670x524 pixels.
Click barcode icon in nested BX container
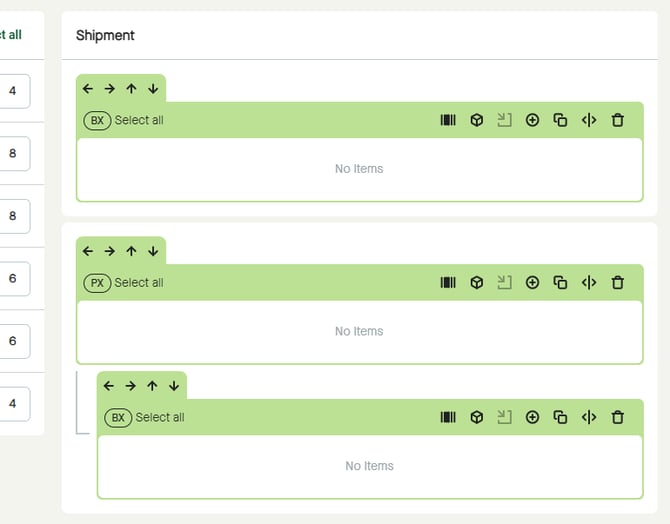pyautogui.click(x=448, y=417)
